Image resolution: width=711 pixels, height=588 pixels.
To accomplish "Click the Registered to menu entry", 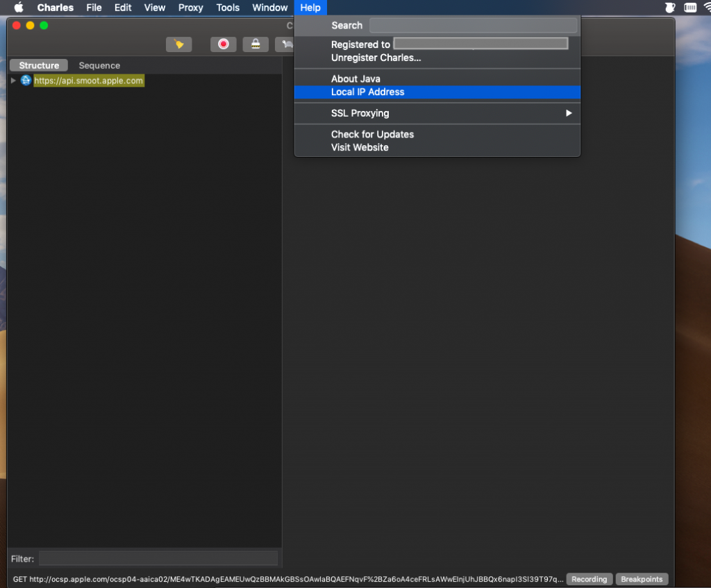I will [x=437, y=44].
